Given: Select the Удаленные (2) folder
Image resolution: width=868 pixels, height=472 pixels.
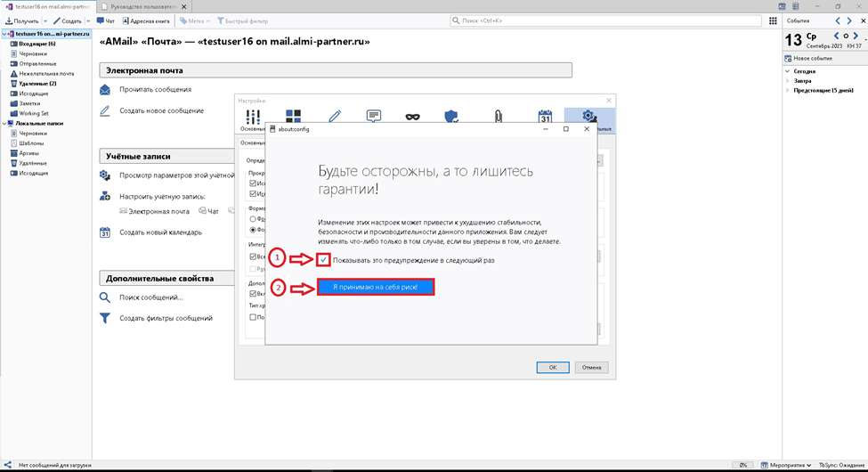Looking at the screenshot, I should 37,84.
